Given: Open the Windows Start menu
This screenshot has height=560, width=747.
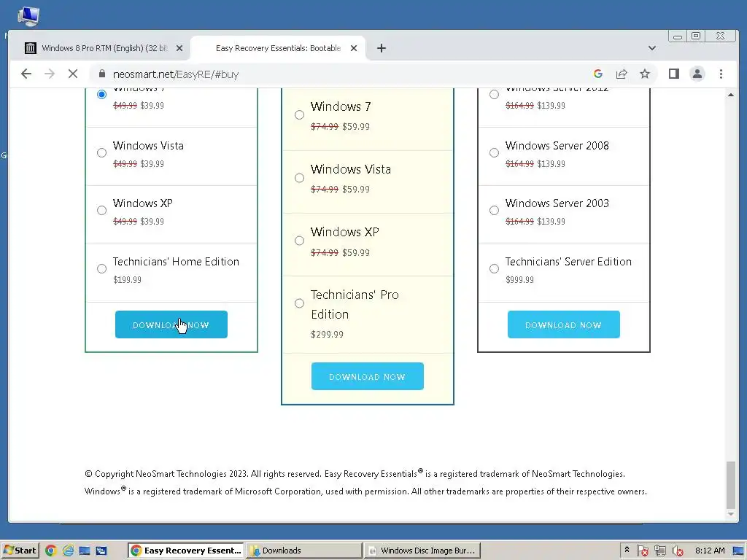Looking at the screenshot, I should click(x=20, y=551).
